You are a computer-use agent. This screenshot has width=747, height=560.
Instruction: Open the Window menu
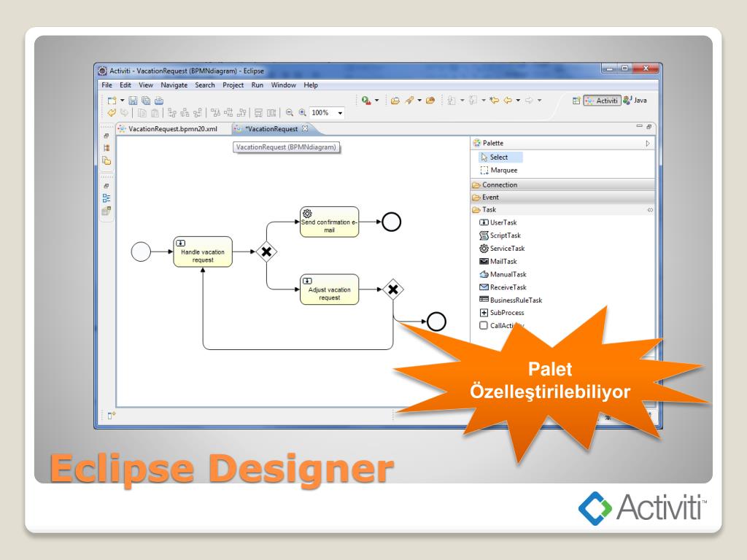point(284,85)
